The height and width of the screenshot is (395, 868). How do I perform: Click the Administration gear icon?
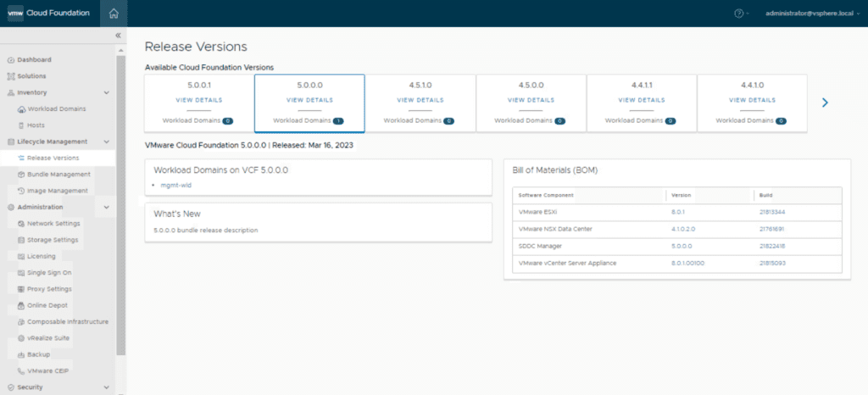pos(11,208)
